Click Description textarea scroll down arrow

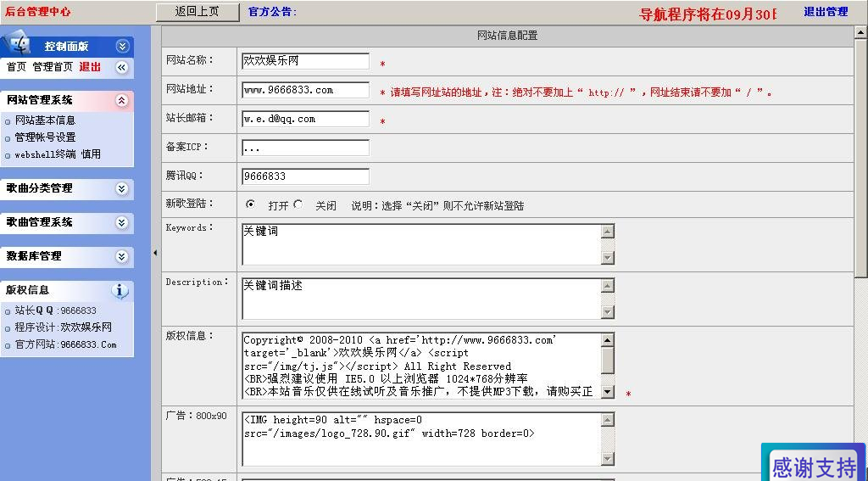[x=608, y=312]
